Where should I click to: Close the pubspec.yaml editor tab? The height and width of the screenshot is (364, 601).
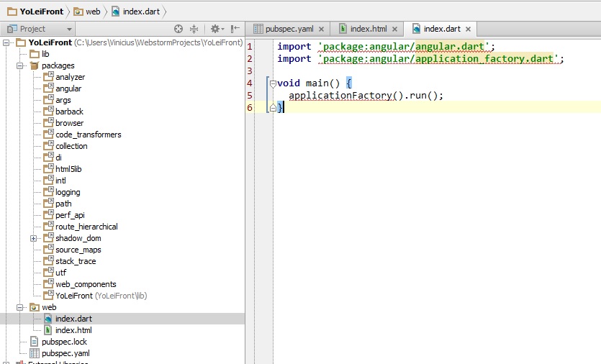(x=321, y=29)
